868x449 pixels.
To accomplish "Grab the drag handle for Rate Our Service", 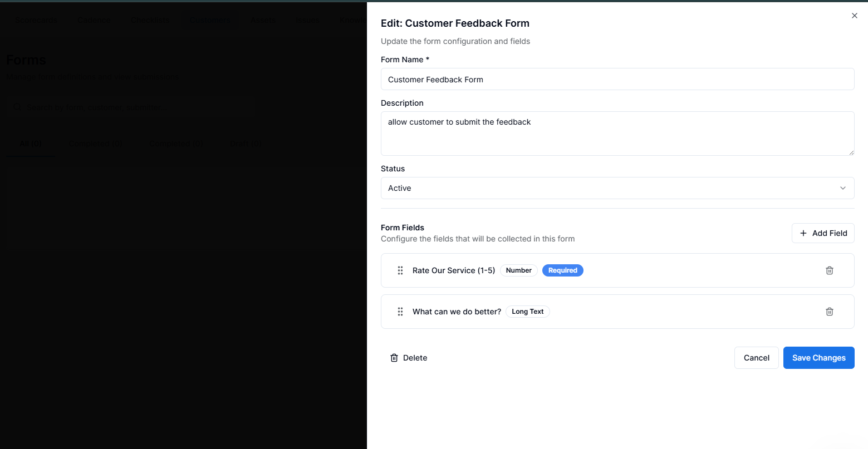I will pos(400,270).
